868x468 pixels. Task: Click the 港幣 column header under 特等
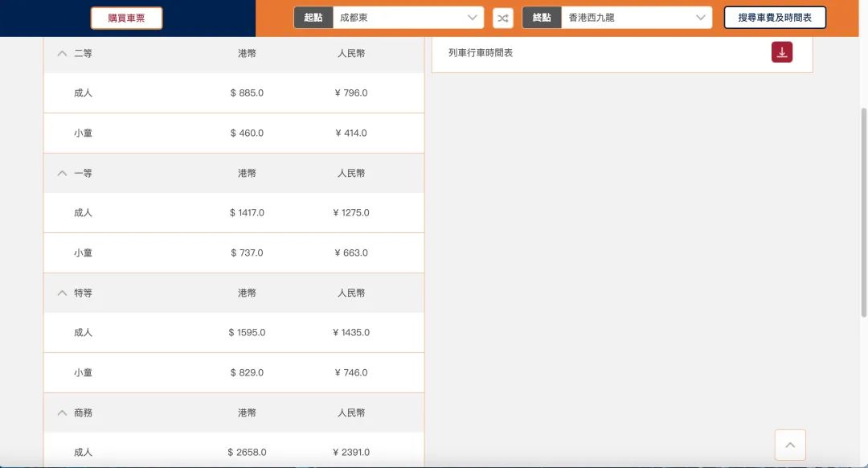(x=247, y=293)
